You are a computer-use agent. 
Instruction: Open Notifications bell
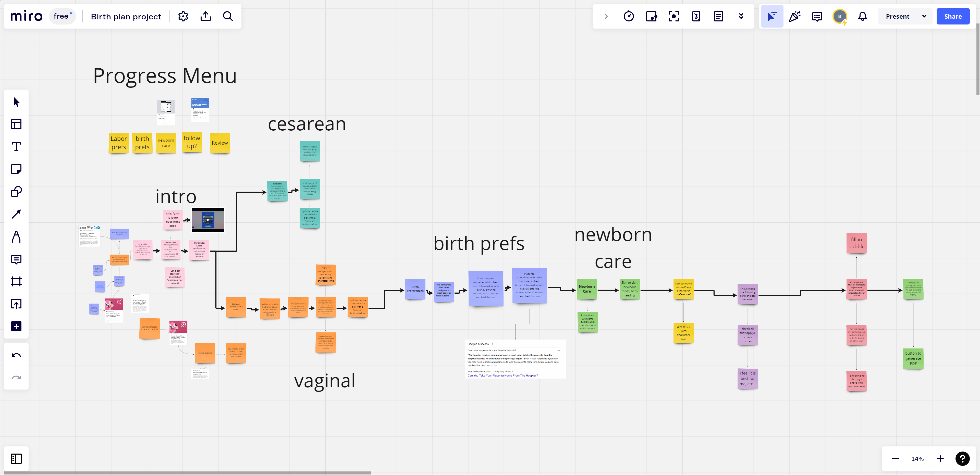862,16
